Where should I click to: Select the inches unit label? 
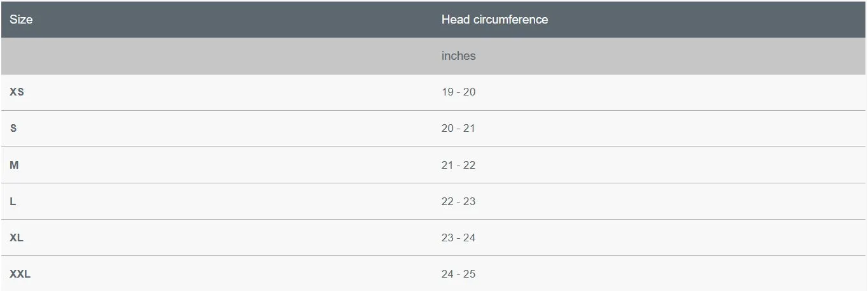point(458,56)
